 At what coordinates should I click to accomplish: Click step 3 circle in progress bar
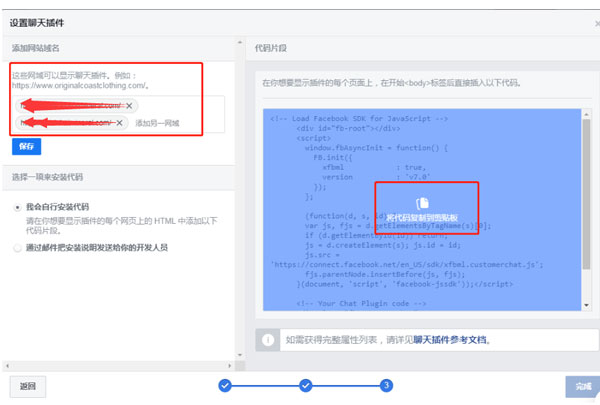coord(386,385)
